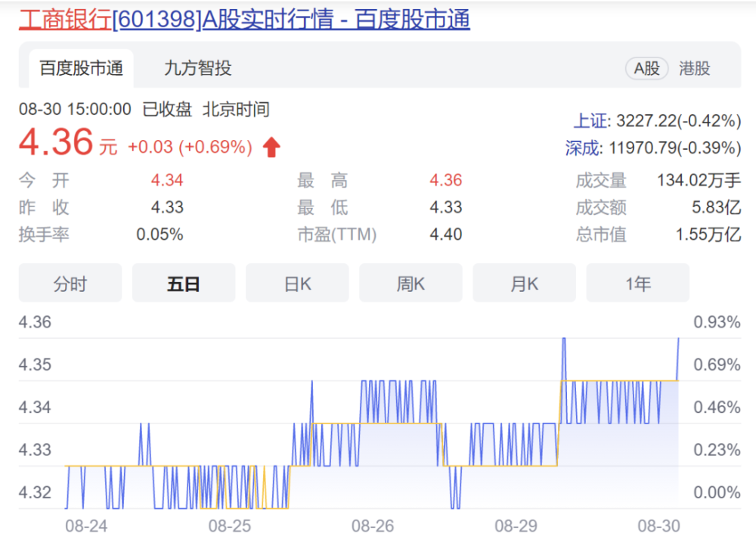The image size is (756, 546).
Task: Click the change text "+0.03 (+0.69%)"
Action: pyautogui.click(x=190, y=147)
